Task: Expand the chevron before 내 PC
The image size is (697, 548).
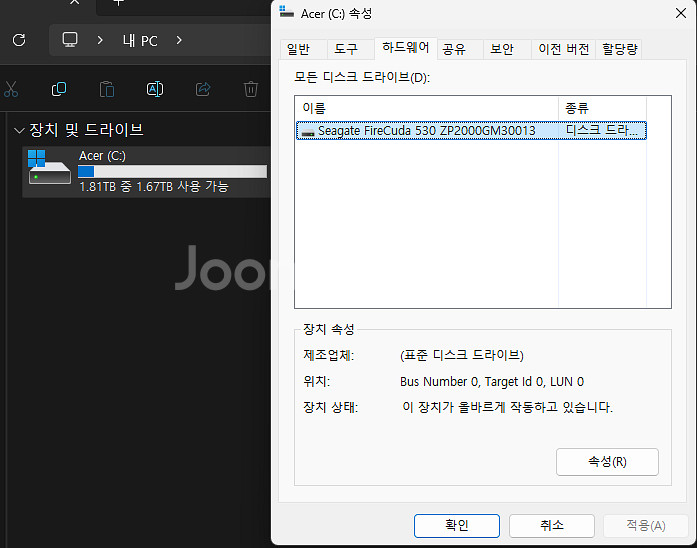Action: coord(100,40)
